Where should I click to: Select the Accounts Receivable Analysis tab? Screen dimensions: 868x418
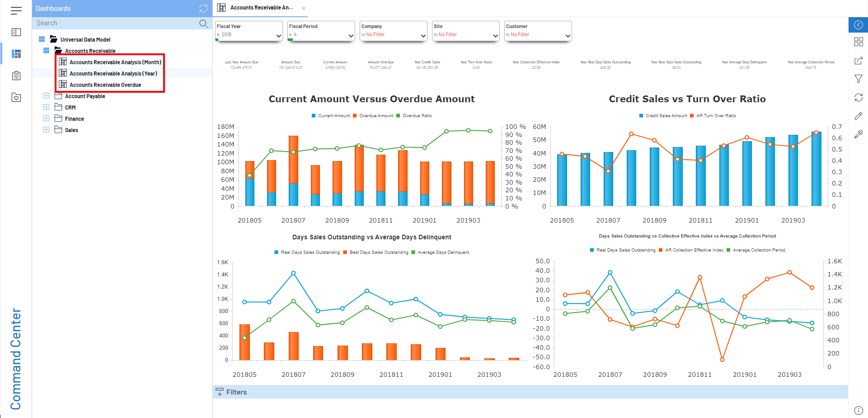(261, 8)
